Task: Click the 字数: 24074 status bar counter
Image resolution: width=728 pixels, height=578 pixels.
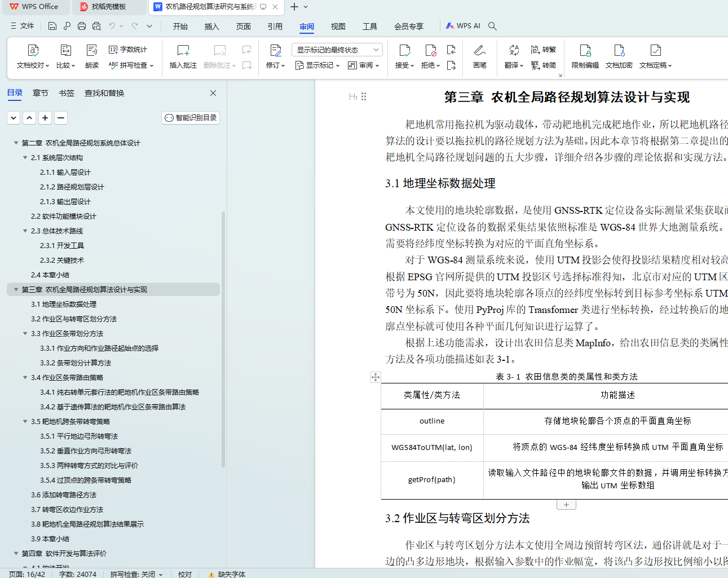Action: 78,574
